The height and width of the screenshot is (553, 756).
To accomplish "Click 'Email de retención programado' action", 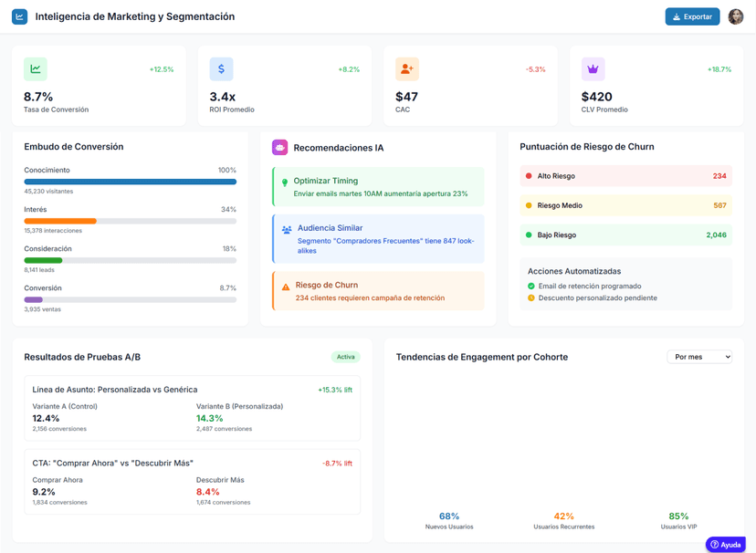I will tap(590, 286).
